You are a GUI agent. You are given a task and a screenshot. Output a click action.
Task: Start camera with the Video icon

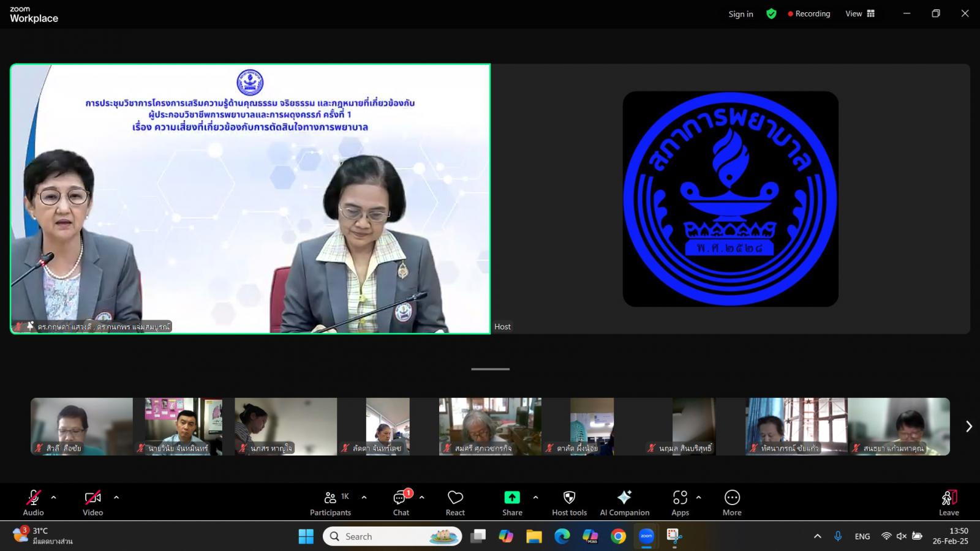pyautogui.click(x=92, y=498)
